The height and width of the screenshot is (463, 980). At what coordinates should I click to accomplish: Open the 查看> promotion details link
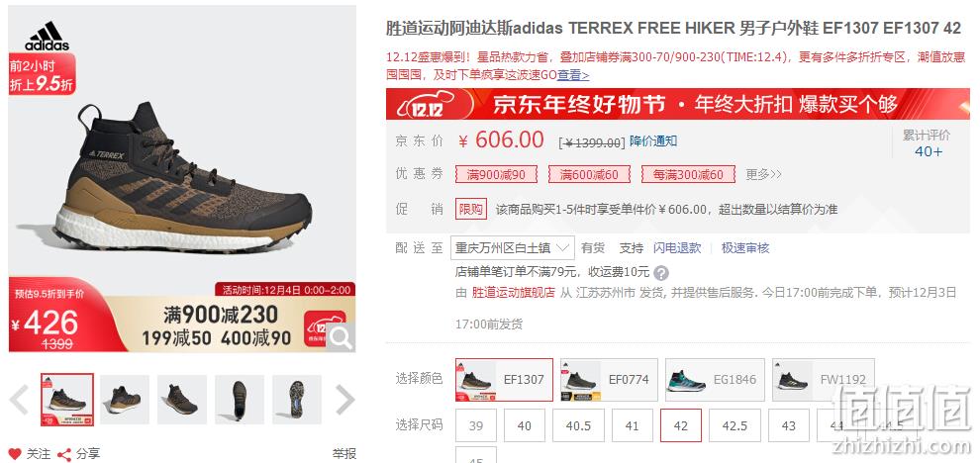(x=573, y=75)
